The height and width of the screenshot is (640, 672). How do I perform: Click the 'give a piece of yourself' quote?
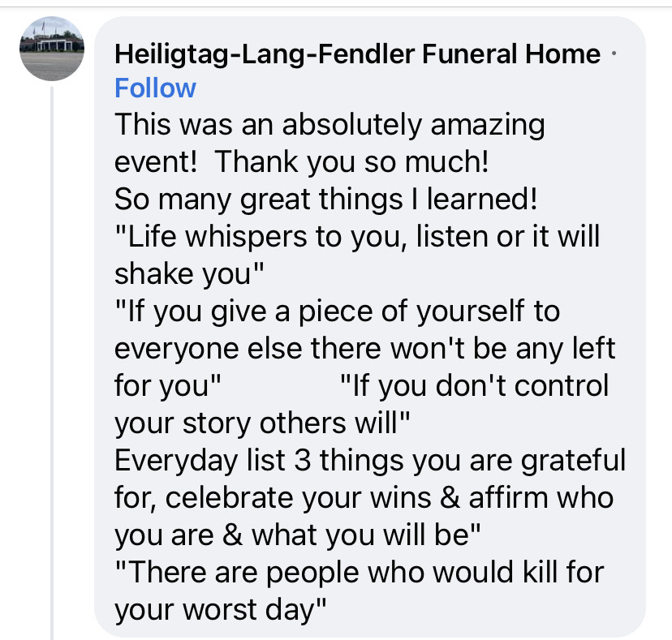(338, 311)
